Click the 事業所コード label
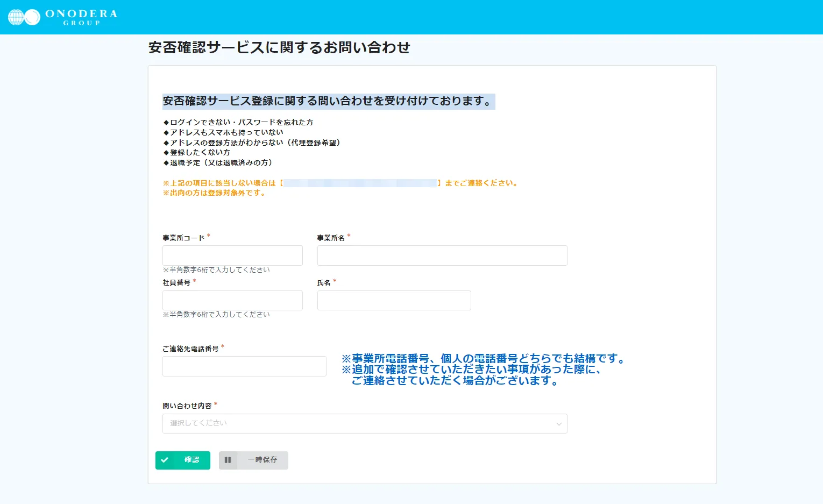 [x=183, y=238]
